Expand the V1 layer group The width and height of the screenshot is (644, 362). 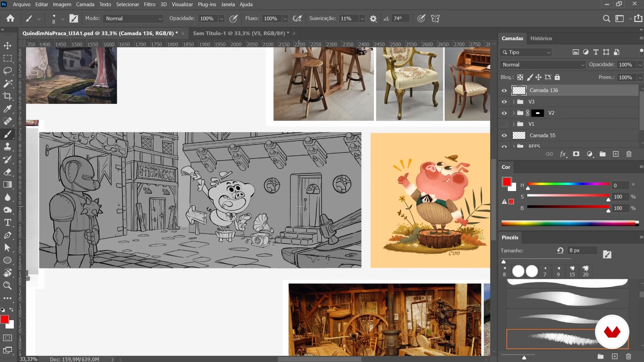tap(514, 124)
